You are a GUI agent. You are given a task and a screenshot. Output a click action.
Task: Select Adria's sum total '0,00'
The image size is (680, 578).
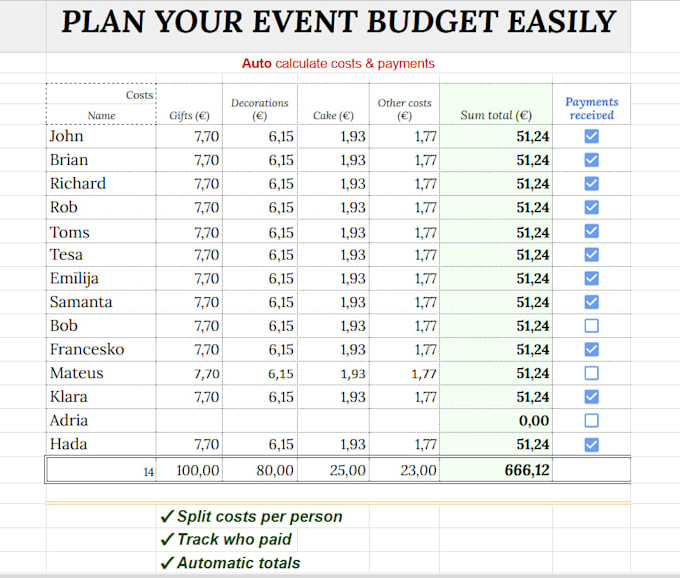click(496, 420)
